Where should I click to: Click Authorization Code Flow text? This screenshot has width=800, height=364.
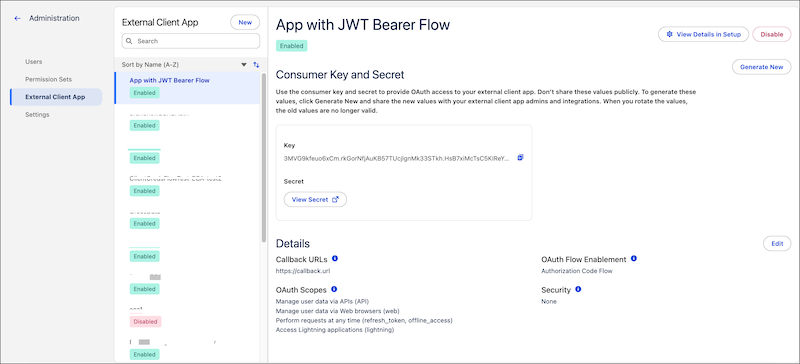click(577, 271)
